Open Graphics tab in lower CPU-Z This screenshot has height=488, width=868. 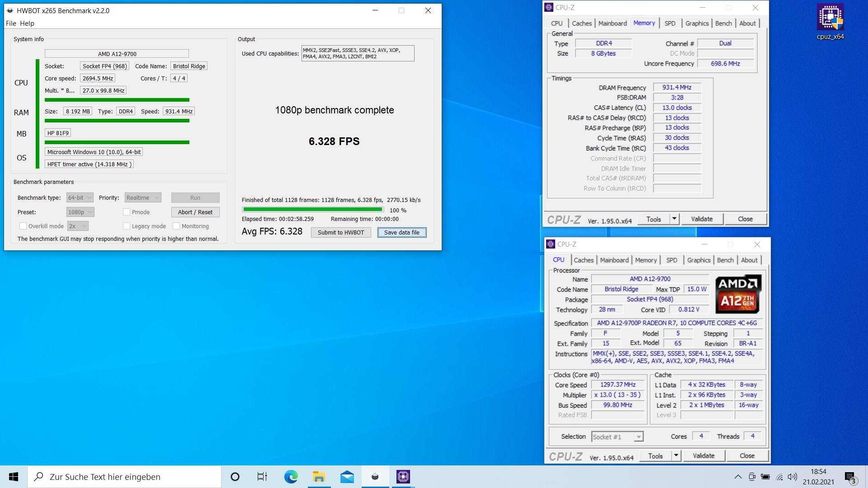coord(698,260)
